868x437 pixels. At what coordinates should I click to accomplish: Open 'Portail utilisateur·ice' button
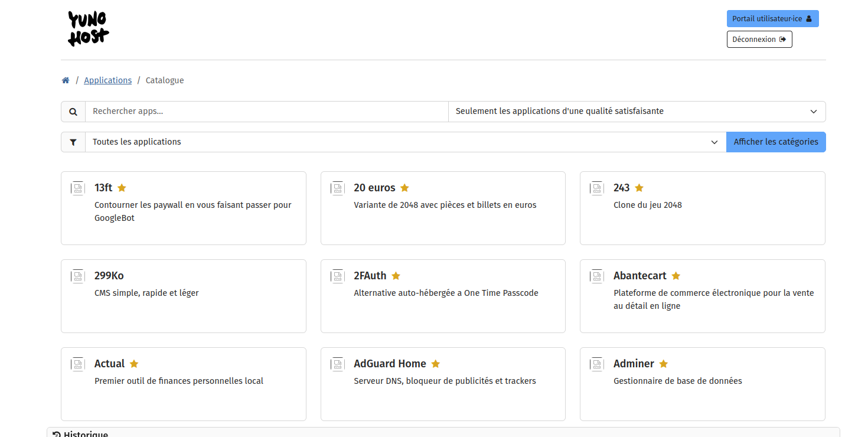pyautogui.click(x=772, y=19)
